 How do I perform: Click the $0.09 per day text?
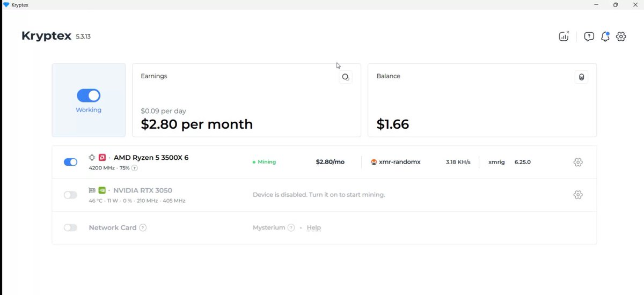tap(163, 111)
